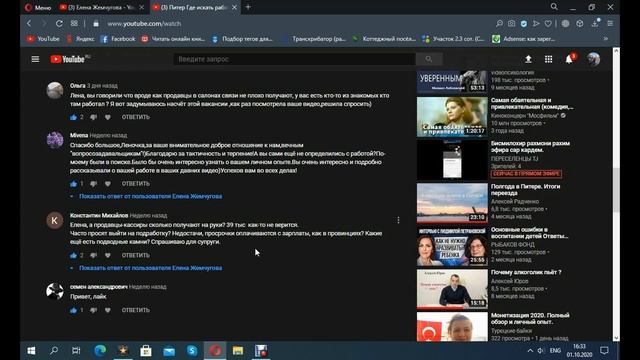Open the Почему алкоголик пьёт video thumbnail
The image size is (640, 360).
[x=452, y=289]
